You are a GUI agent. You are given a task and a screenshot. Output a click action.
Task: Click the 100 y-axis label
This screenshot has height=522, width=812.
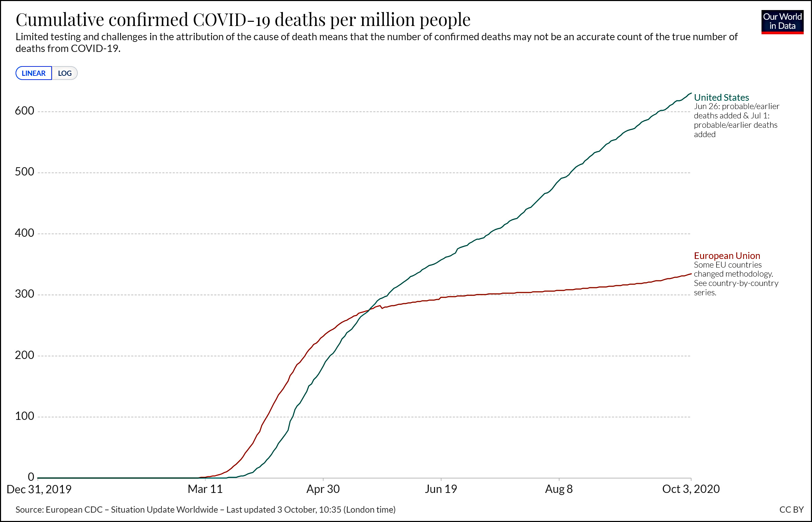pos(25,416)
